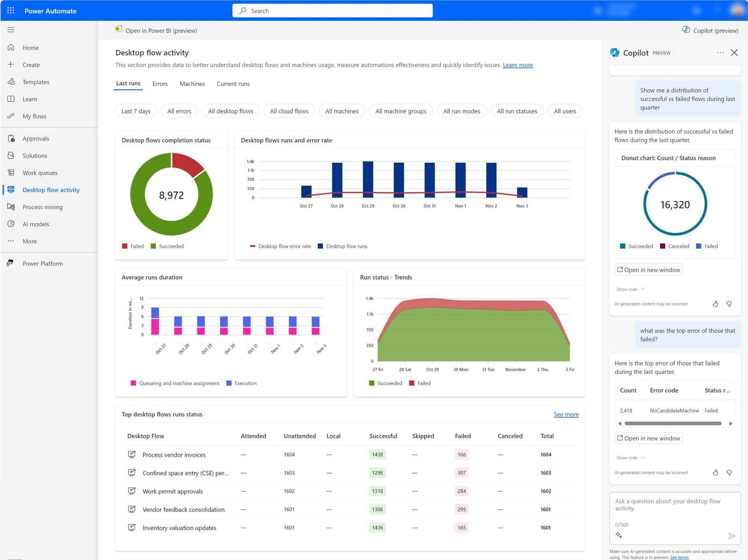The image size is (748, 560).
Task: Open Approvals from the sidebar
Action: click(x=36, y=138)
